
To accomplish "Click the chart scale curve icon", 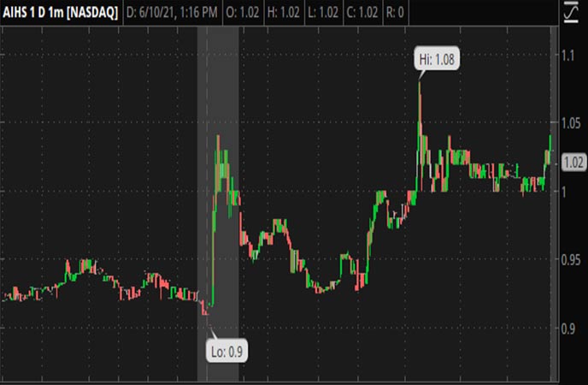I will pos(571,12).
